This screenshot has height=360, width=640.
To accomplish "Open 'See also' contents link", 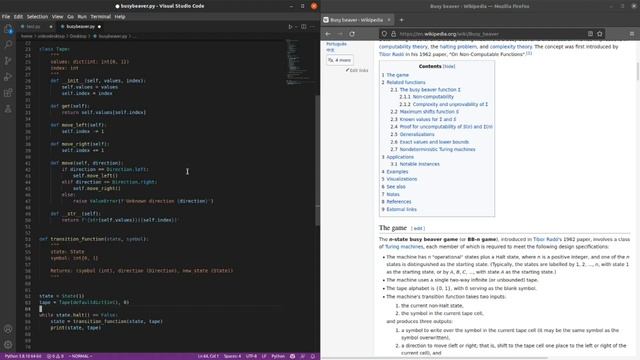I will (x=396, y=187).
